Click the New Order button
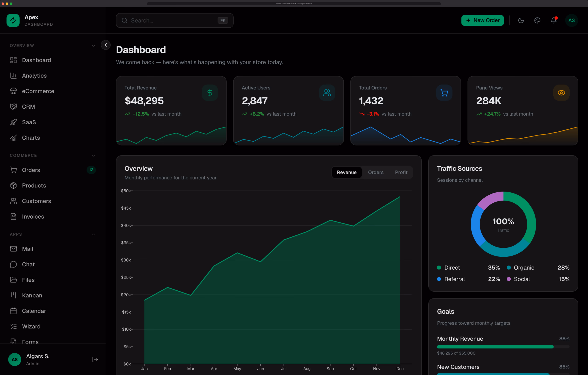Viewport: 588px width, 375px height. [482, 20]
